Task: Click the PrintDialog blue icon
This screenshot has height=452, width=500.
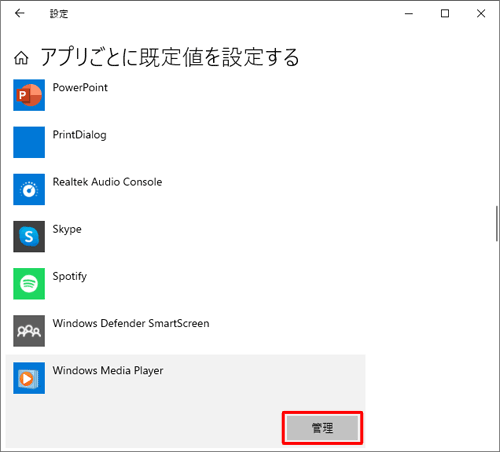Action: pyautogui.click(x=29, y=142)
